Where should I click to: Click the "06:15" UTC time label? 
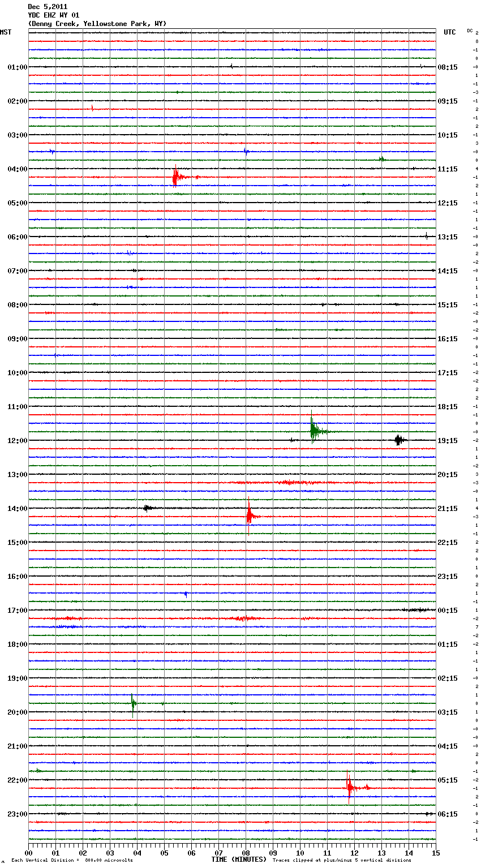[448, 814]
